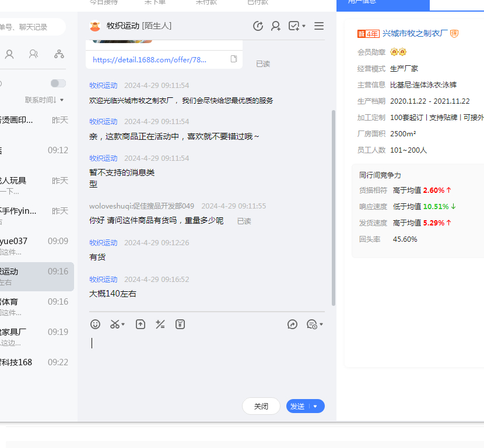Click the 关闭 button
Screen dimensions: 484x448
261,407
